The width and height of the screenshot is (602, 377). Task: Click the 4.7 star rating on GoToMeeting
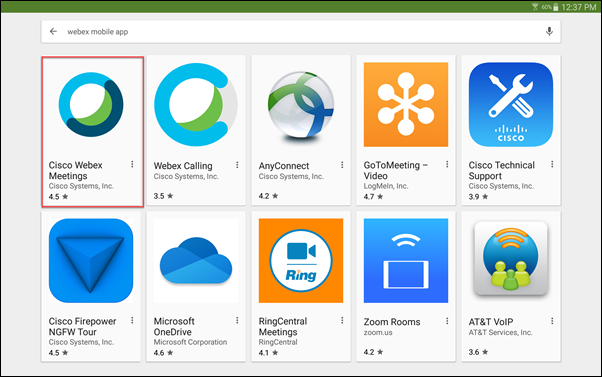click(x=373, y=197)
